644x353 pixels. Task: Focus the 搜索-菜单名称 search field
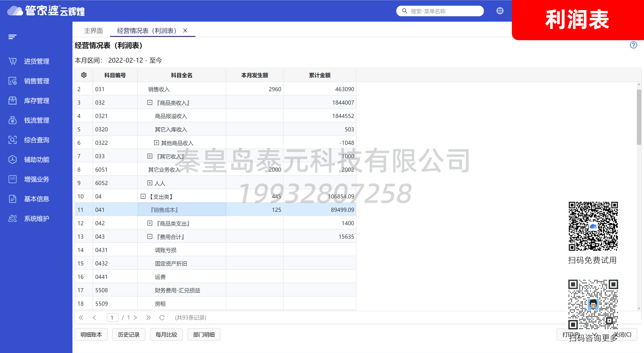pyautogui.click(x=440, y=11)
